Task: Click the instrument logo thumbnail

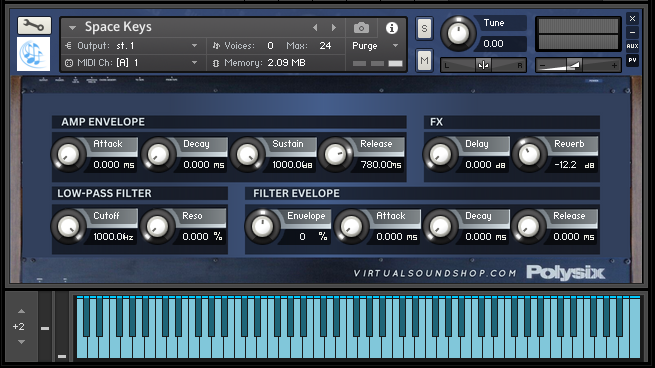Action: pos(33,54)
